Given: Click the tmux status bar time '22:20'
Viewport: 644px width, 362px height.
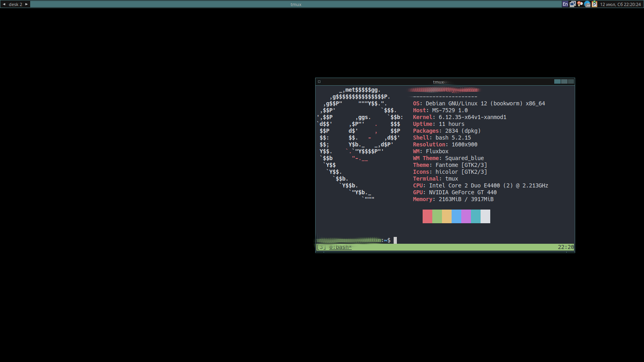Looking at the screenshot, I should coord(566,247).
